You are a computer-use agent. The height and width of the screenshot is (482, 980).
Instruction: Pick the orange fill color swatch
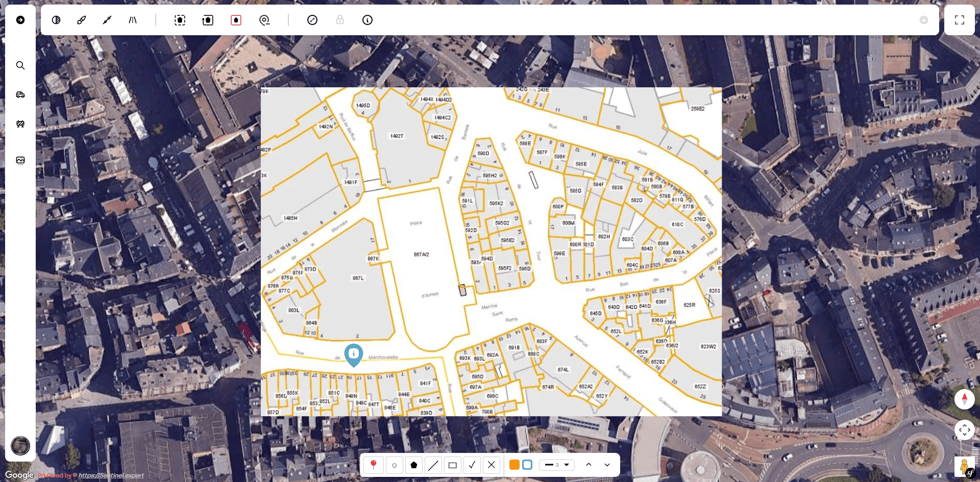pyautogui.click(x=514, y=465)
